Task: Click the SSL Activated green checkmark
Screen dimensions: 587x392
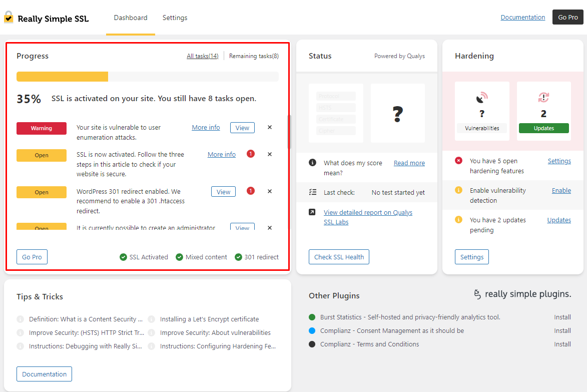Action: click(123, 257)
